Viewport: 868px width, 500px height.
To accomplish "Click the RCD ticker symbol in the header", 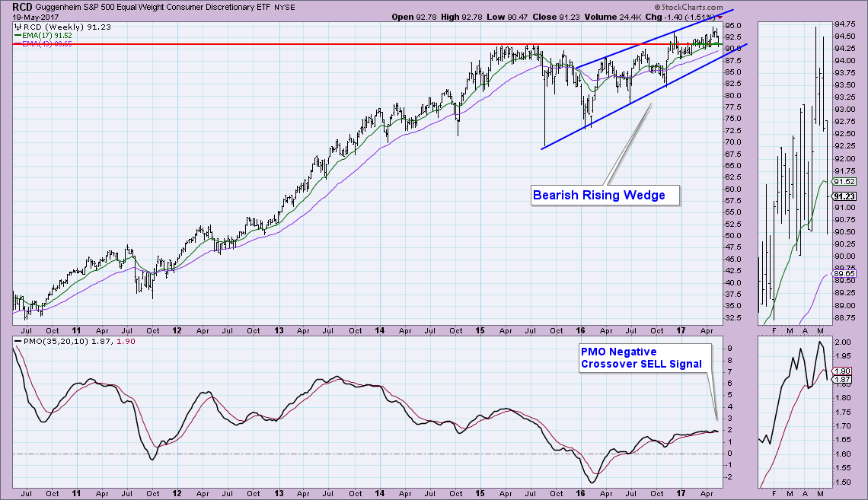I will tap(23, 7).
